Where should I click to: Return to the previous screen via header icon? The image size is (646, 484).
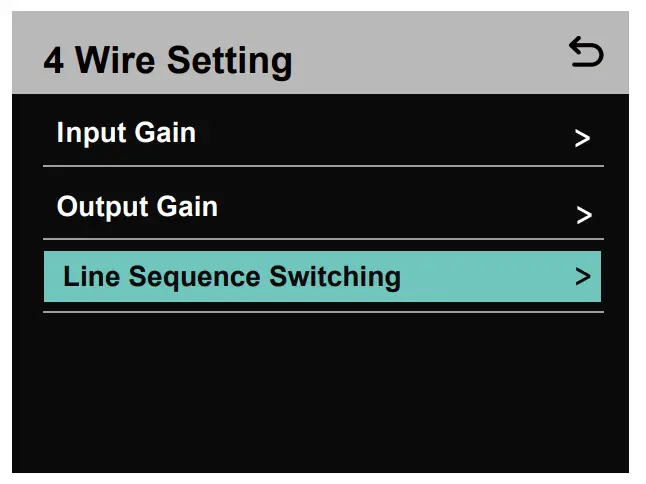click(586, 53)
